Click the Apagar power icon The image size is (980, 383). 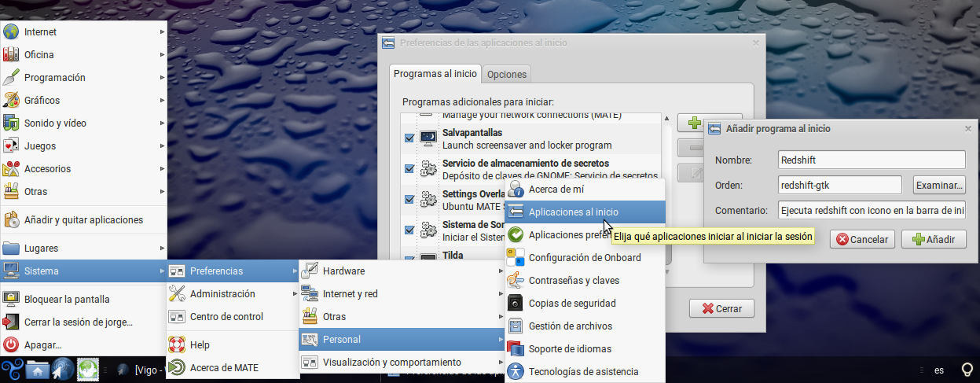tap(11, 344)
